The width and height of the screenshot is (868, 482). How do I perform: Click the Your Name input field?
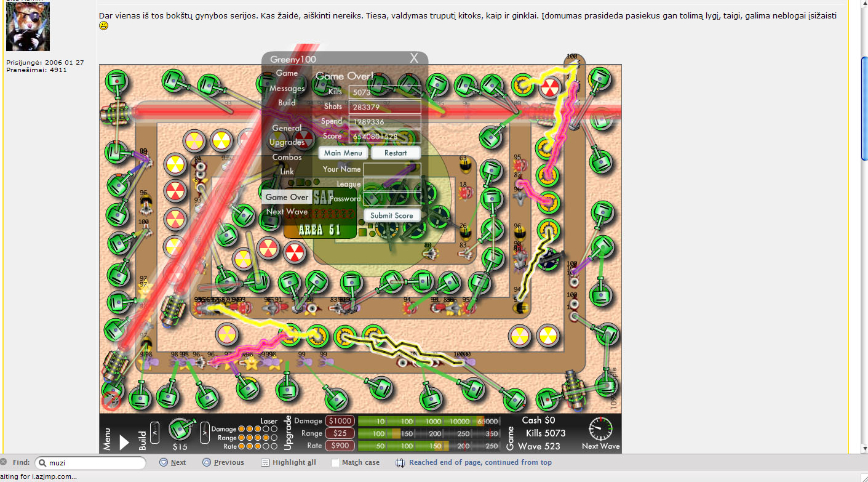tap(392, 169)
